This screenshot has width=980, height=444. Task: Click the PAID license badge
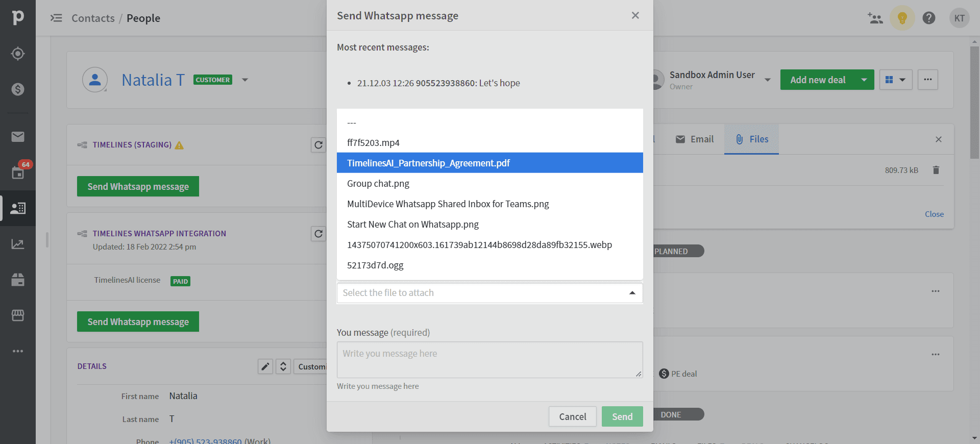coord(180,281)
